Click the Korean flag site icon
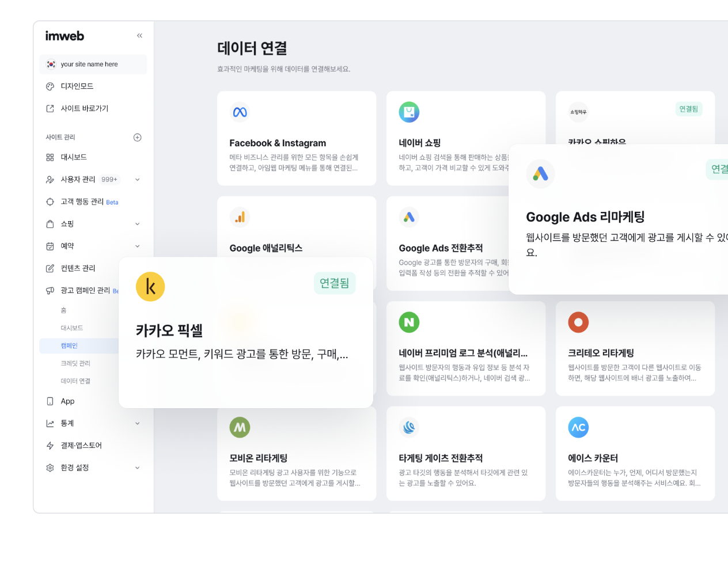 51,64
